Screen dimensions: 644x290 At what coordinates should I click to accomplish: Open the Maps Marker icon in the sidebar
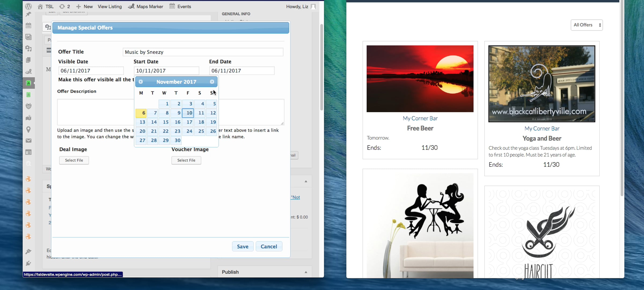click(x=28, y=71)
